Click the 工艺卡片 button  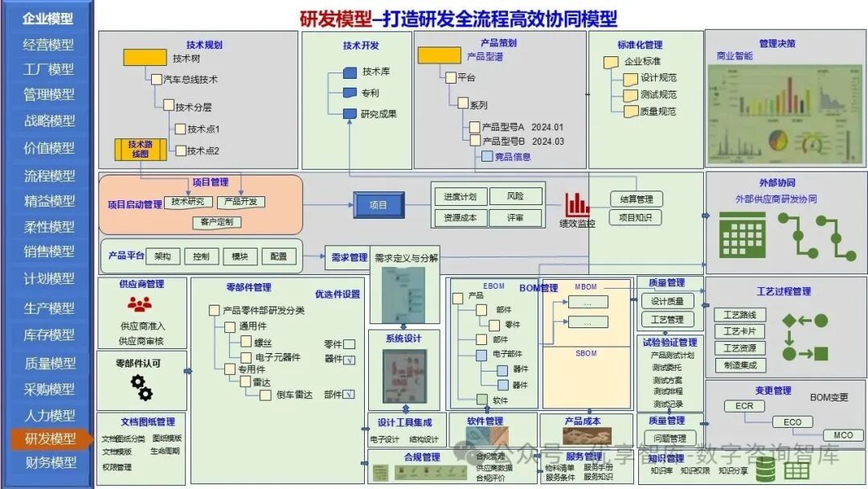[x=740, y=331]
